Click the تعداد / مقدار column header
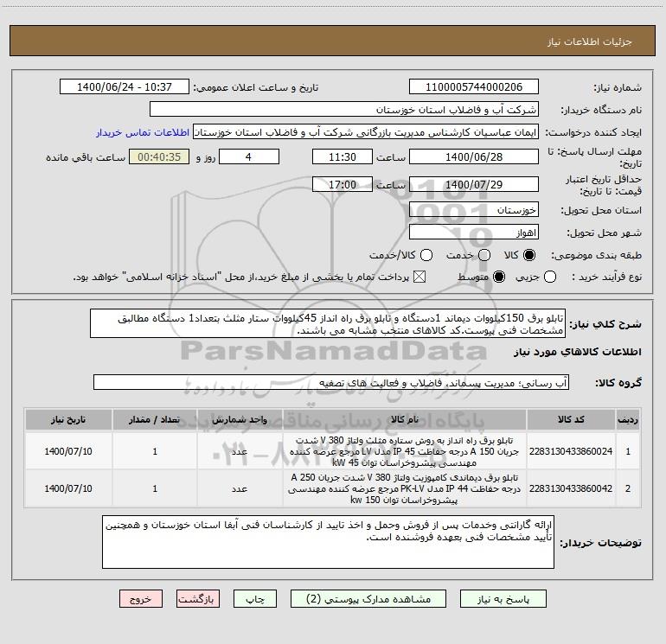The height and width of the screenshot is (644, 666). (x=155, y=419)
